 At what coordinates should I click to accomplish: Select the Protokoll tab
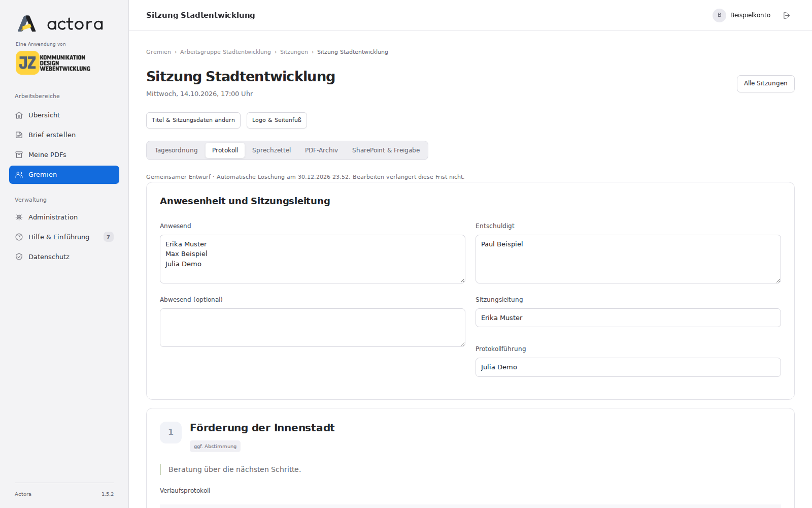click(x=225, y=150)
